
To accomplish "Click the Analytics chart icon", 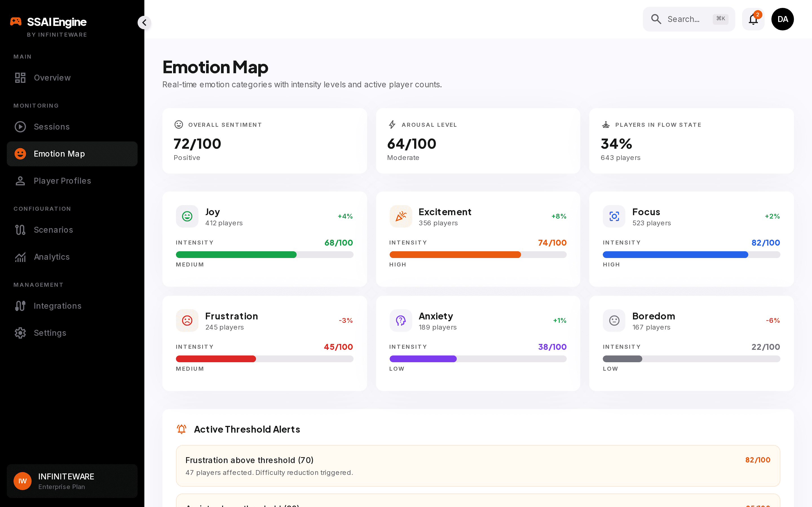I will (x=20, y=257).
